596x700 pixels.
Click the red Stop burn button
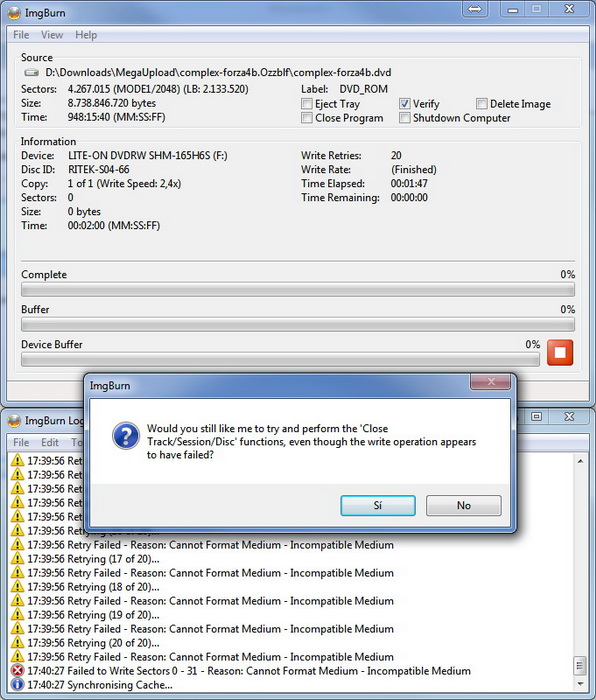560,353
